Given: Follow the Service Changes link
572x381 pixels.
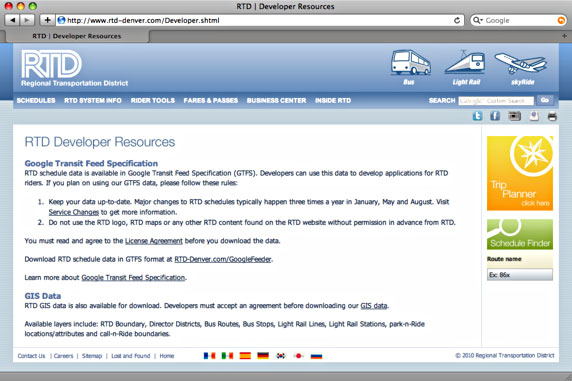Looking at the screenshot, I should (74, 212).
